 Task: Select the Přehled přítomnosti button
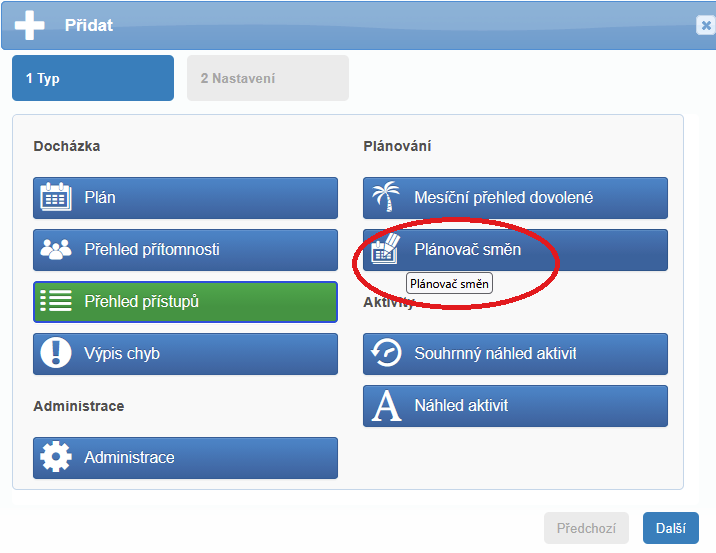[x=185, y=250]
